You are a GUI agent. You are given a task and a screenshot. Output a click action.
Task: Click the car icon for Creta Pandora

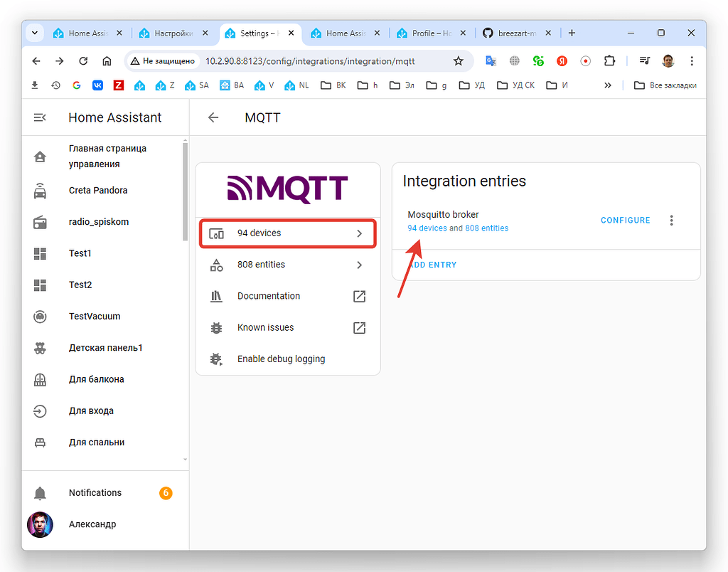pyautogui.click(x=40, y=190)
